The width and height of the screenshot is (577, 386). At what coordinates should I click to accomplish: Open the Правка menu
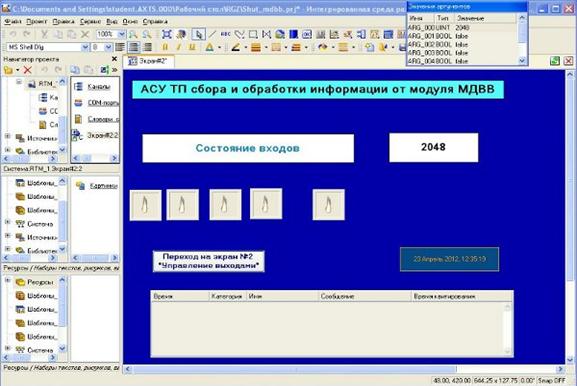[63, 22]
